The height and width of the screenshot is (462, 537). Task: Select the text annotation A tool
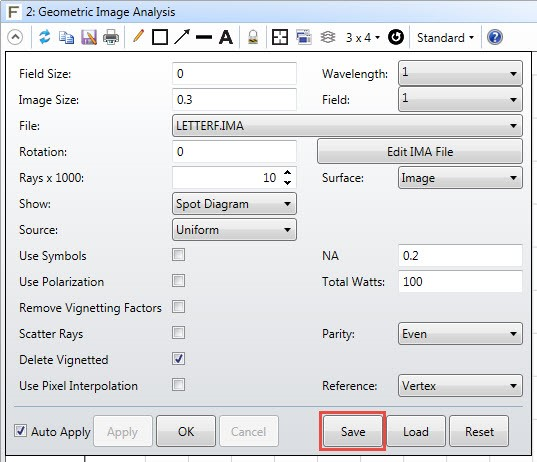(x=226, y=37)
